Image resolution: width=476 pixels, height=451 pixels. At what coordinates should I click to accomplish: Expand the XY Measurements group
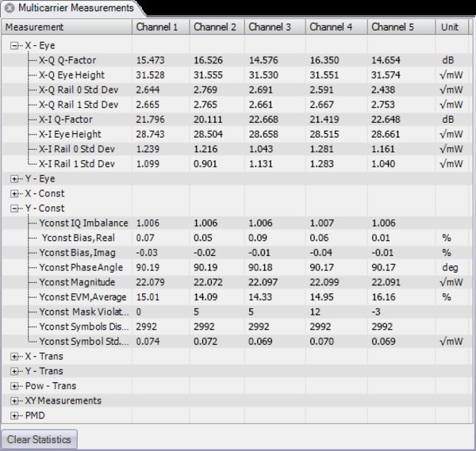pyautogui.click(x=14, y=401)
